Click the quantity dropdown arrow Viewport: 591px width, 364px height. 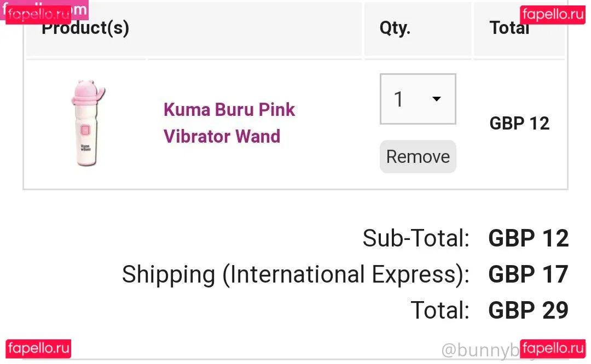click(437, 99)
